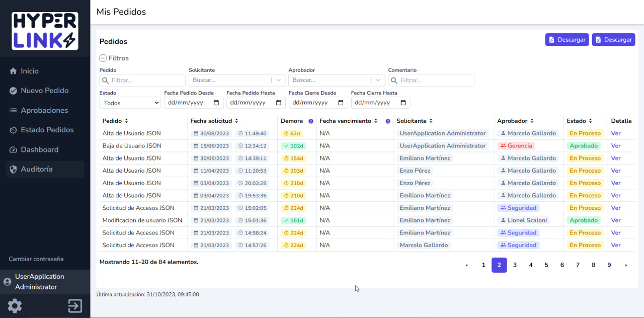644x318 pixels.
Task: Click the logout icon in sidebar
Action: [x=75, y=305]
